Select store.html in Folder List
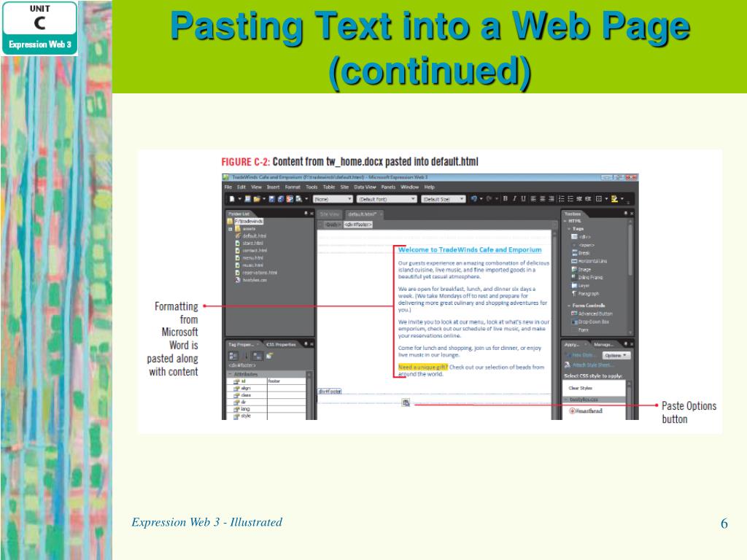 point(252,244)
